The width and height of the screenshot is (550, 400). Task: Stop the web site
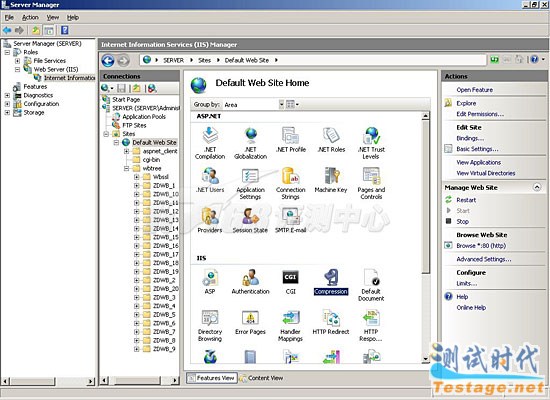pos(462,221)
